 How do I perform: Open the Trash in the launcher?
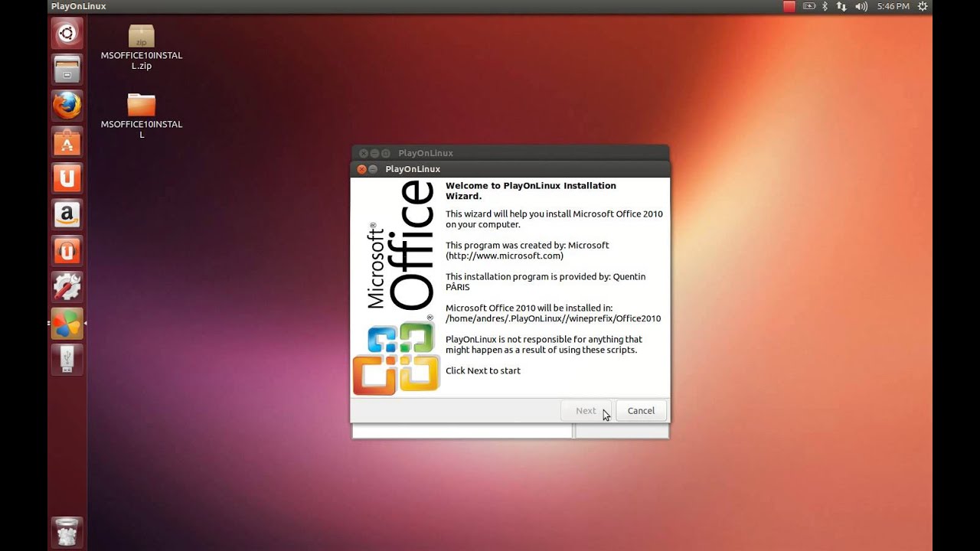(x=67, y=532)
